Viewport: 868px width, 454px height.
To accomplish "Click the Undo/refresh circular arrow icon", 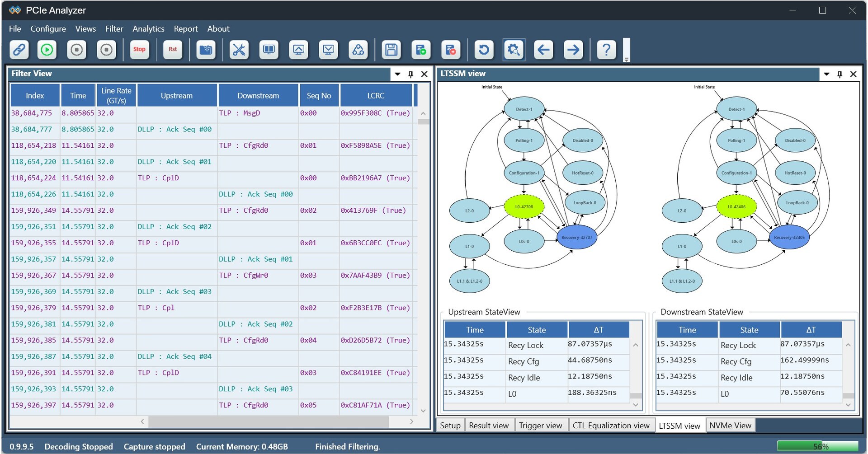I will 484,50.
